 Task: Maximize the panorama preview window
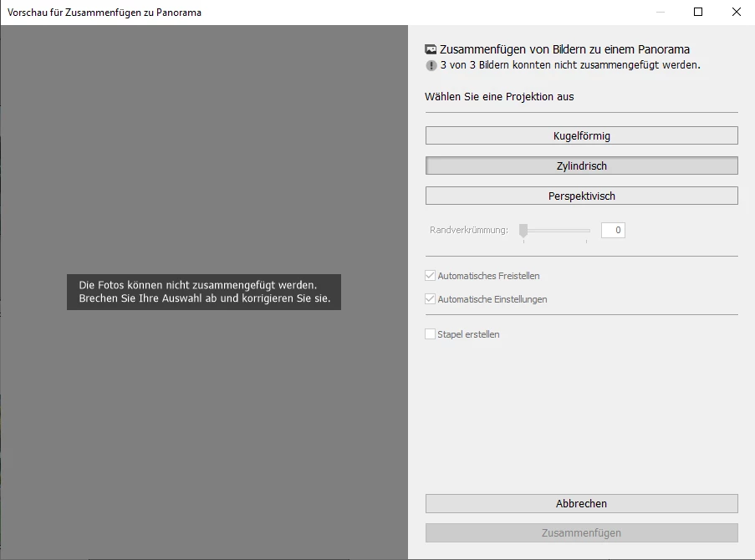[x=698, y=12]
